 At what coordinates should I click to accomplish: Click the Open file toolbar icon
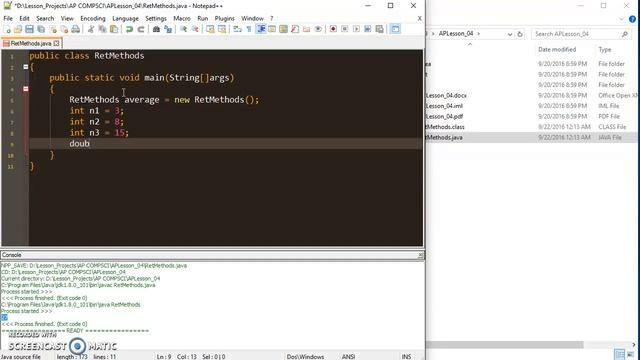18,29
